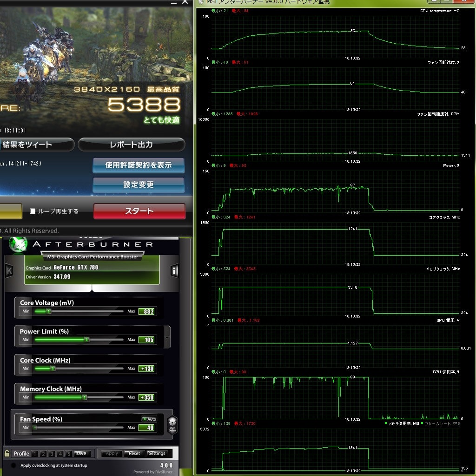The width and height of the screenshot is (476, 476).
Task: Click the yellow button left of loop checkbox
Action: point(11,211)
